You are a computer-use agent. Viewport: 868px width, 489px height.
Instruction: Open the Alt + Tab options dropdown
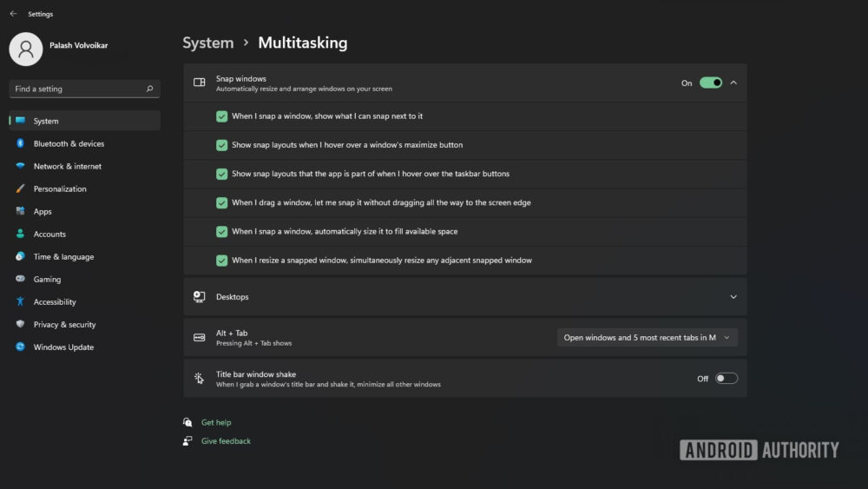click(647, 337)
